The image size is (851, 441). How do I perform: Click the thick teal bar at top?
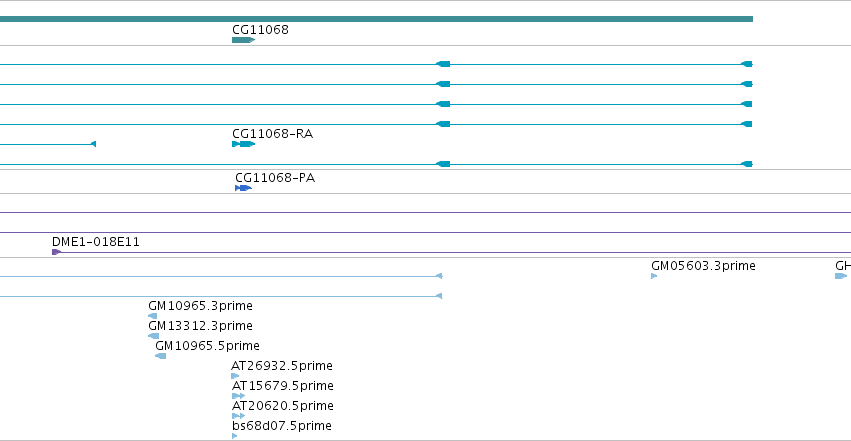(x=376, y=19)
